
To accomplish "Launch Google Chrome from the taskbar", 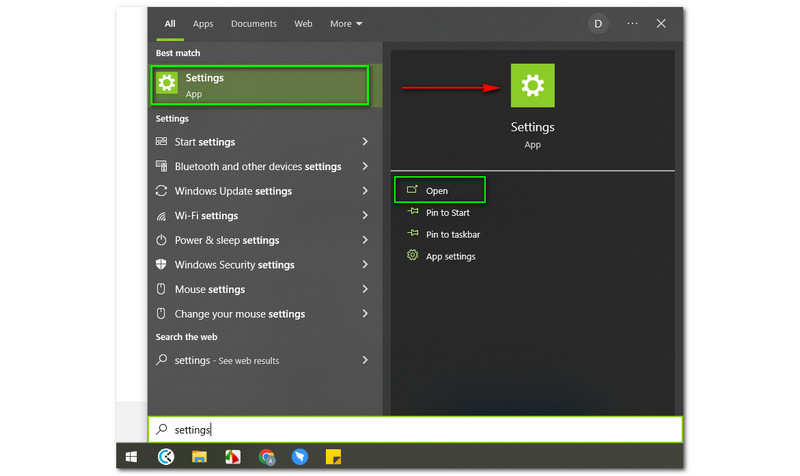I will click(267, 457).
